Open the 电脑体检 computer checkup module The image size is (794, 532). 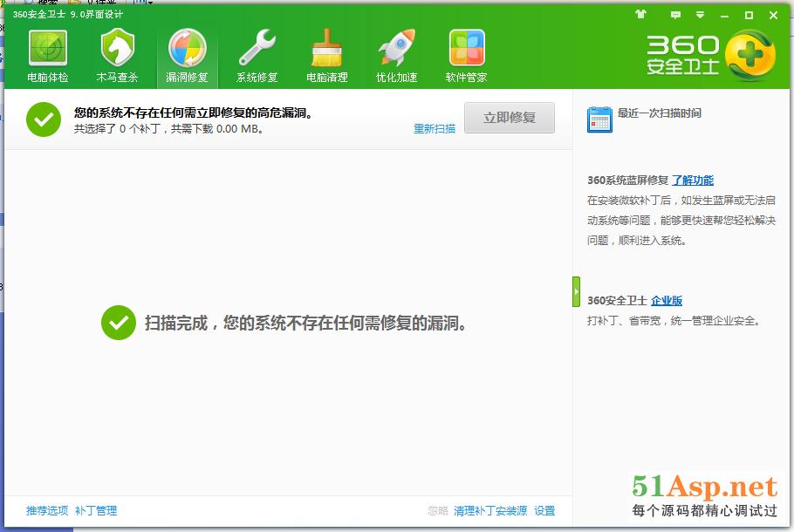point(48,56)
